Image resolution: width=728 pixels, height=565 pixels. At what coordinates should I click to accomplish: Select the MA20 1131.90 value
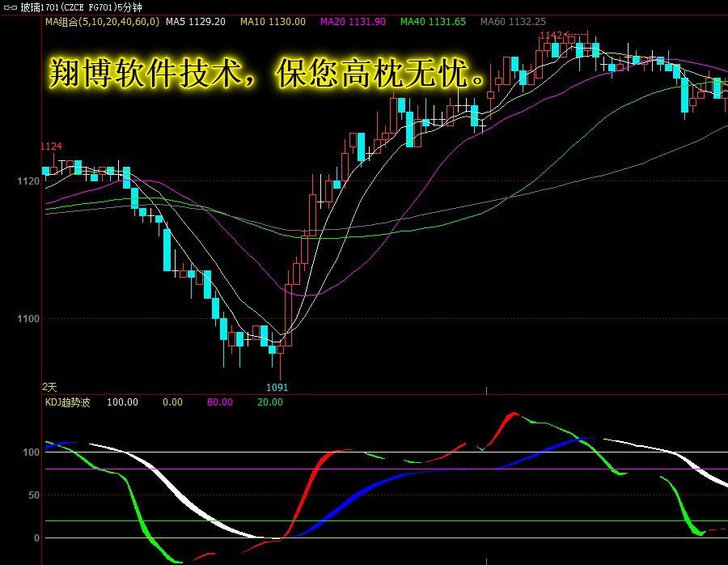(x=353, y=22)
